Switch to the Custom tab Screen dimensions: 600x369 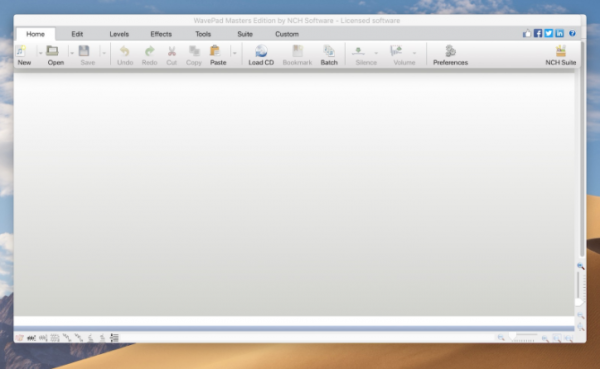(287, 34)
